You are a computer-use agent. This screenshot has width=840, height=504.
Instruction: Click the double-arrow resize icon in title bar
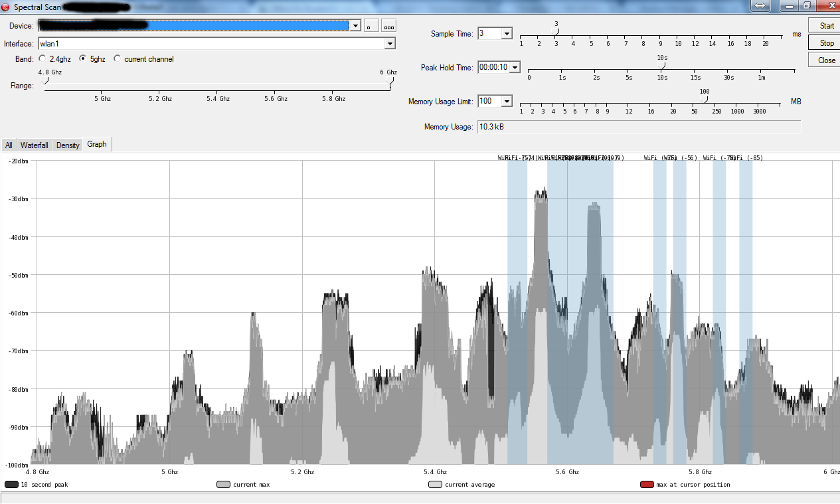pyautogui.click(x=761, y=5)
